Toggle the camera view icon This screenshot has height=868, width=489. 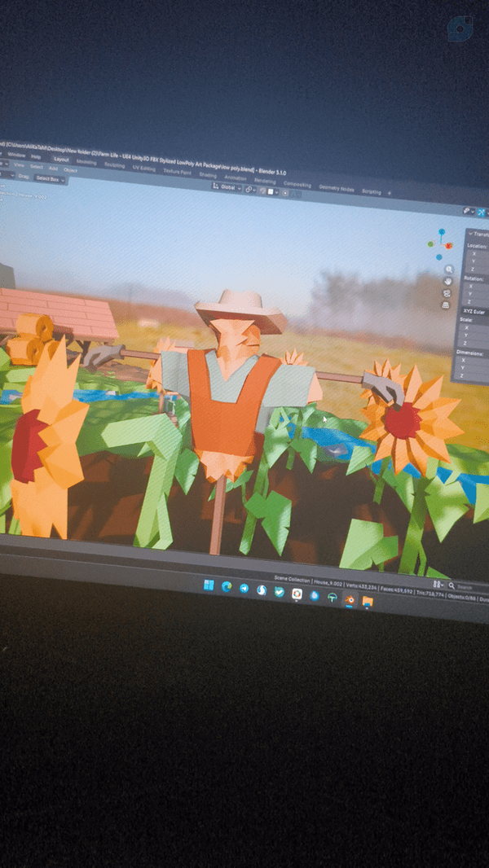(x=447, y=293)
